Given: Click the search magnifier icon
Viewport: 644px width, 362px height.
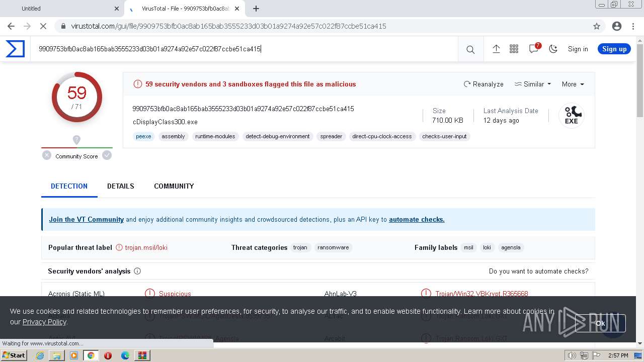Looking at the screenshot, I should [470, 49].
